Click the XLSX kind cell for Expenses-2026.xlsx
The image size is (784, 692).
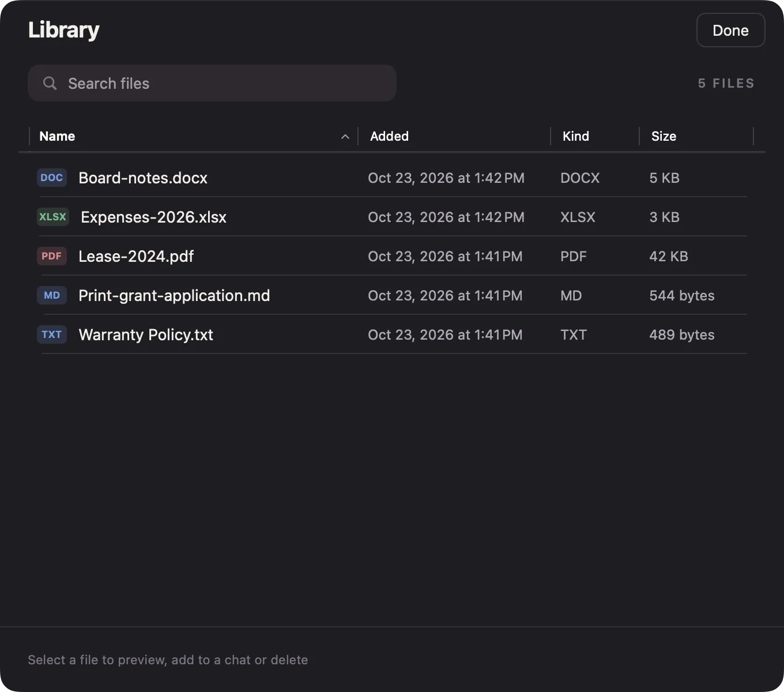(578, 217)
